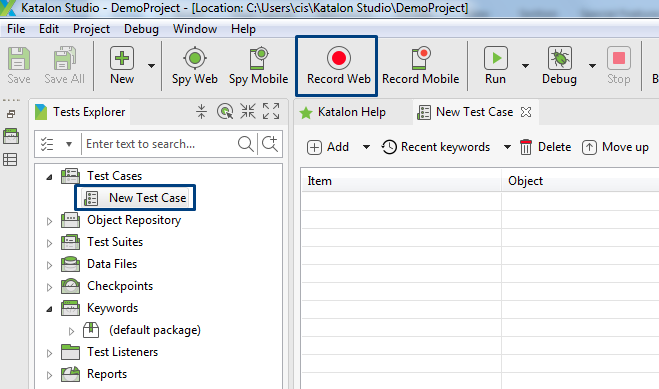Click the New toolbar button
The width and height of the screenshot is (659, 389).
[122, 65]
